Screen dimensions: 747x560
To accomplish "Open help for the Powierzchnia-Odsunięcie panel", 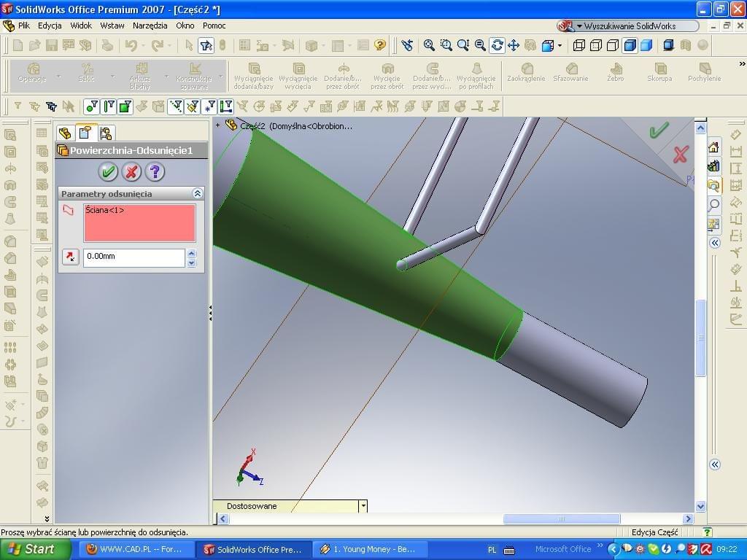I will tap(155, 172).
